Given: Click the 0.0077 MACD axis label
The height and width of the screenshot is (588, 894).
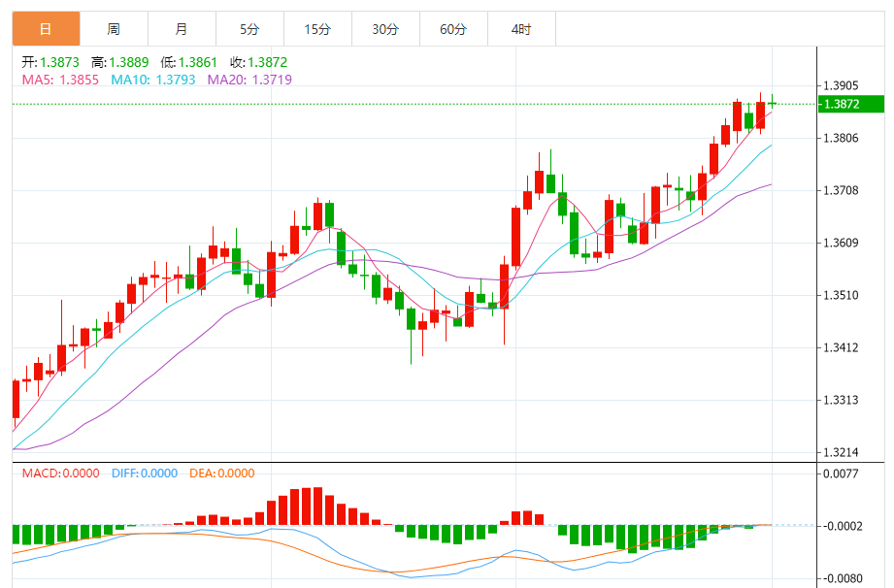Looking at the screenshot, I should (841, 474).
